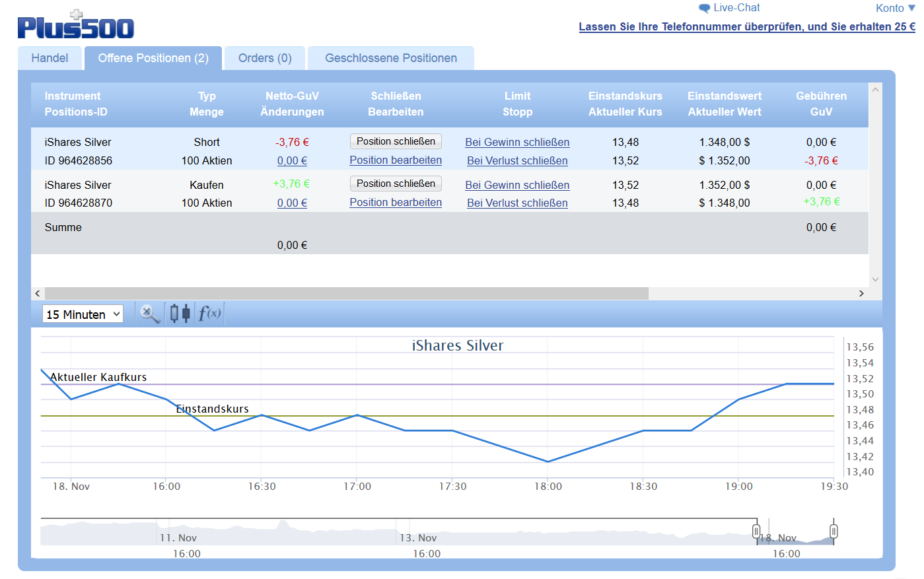
Task: Click the Instrument Positions-ID column header
Action: [x=76, y=104]
